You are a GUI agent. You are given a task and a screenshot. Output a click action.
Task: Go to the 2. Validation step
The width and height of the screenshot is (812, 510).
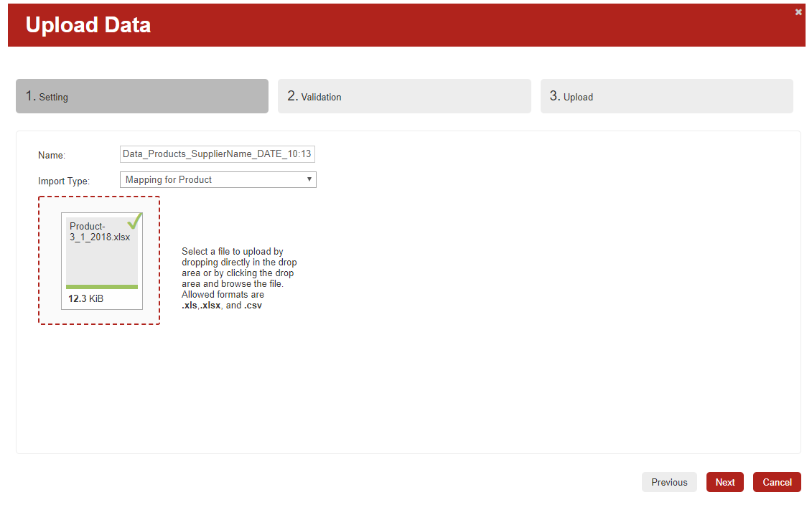tap(404, 96)
